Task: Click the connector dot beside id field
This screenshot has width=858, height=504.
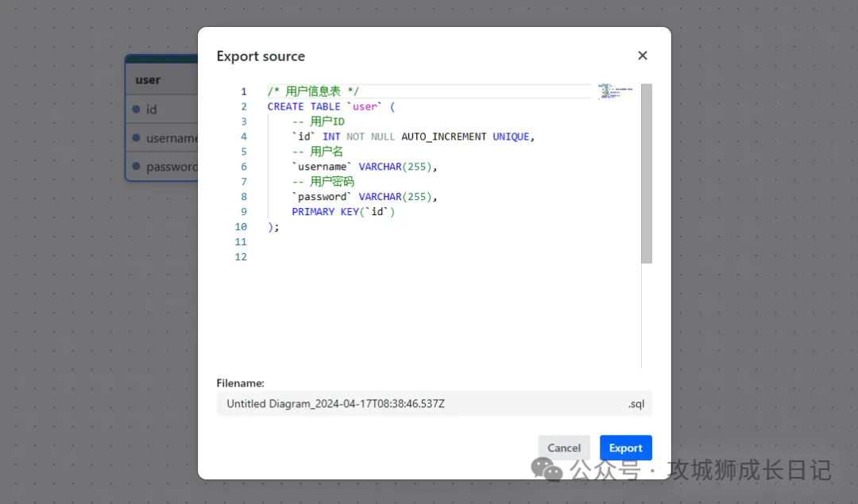Action: tap(137, 110)
